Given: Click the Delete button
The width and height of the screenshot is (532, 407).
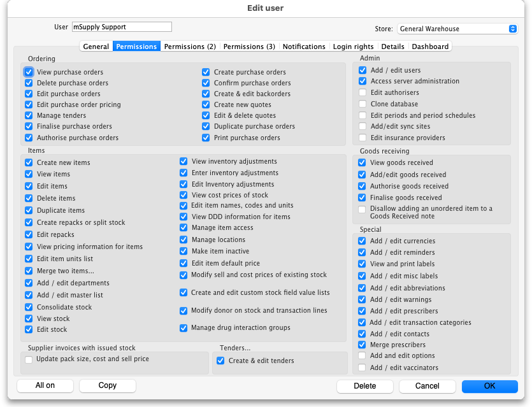Looking at the screenshot, I should tap(365, 386).
